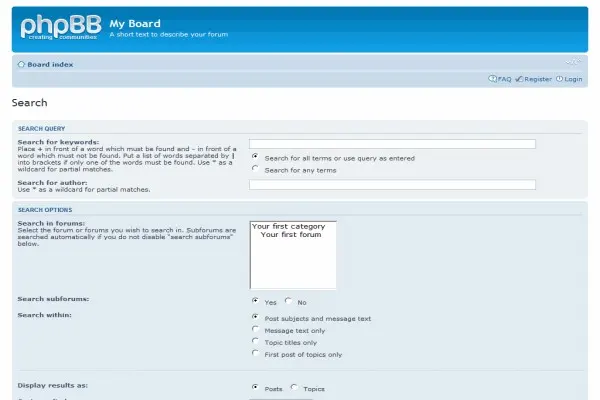Choose 'Message text only' option
The image size is (600, 400).
tap(256, 330)
